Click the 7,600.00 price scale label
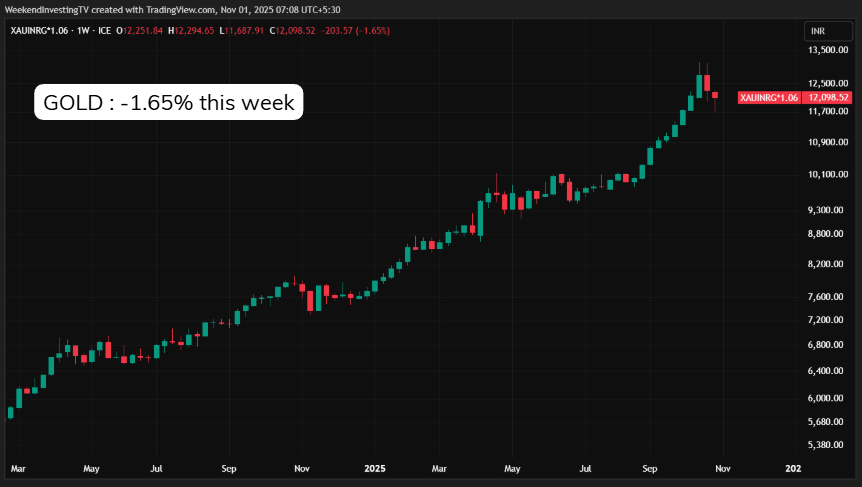Image resolution: width=862 pixels, height=487 pixels. pos(827,297)
